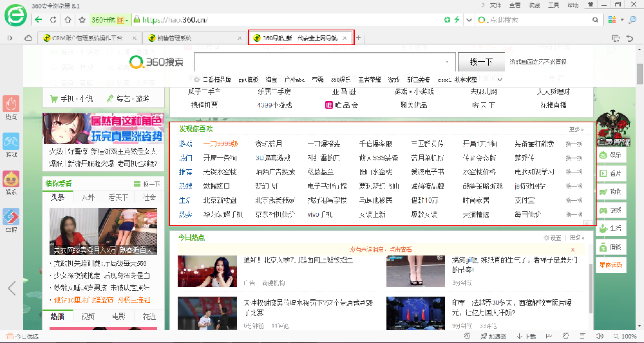644x343 pixels.
Task: Open the 工具 menu in menu bar
Action: click(553, 5)
